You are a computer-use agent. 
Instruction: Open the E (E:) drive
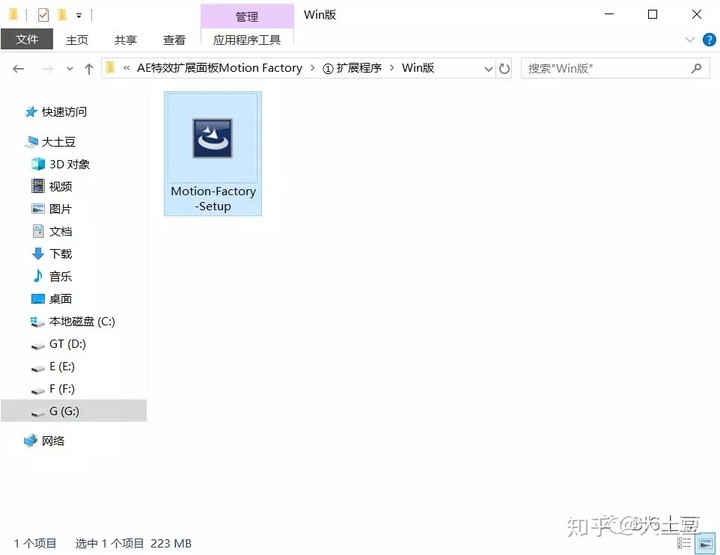pos(62,366)
